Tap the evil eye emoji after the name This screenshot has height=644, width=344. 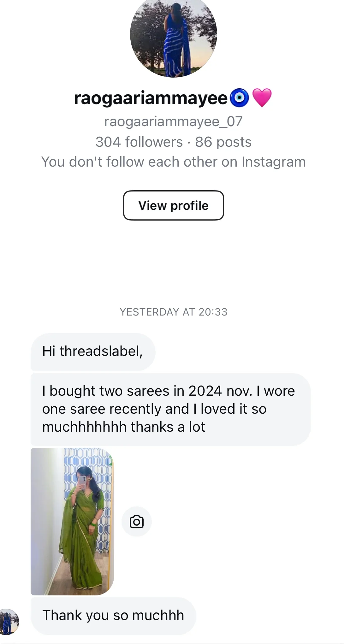(x=240, y=98)
